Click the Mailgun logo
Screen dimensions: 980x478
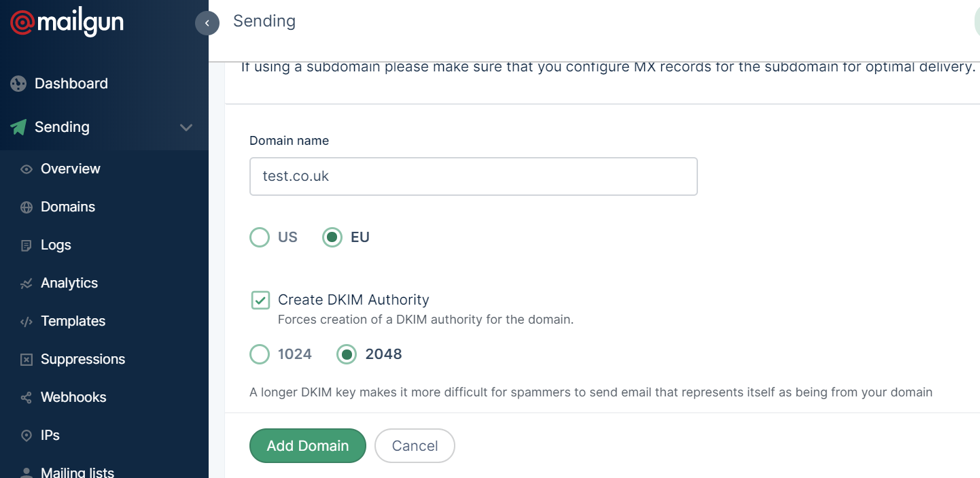(67, 22)
